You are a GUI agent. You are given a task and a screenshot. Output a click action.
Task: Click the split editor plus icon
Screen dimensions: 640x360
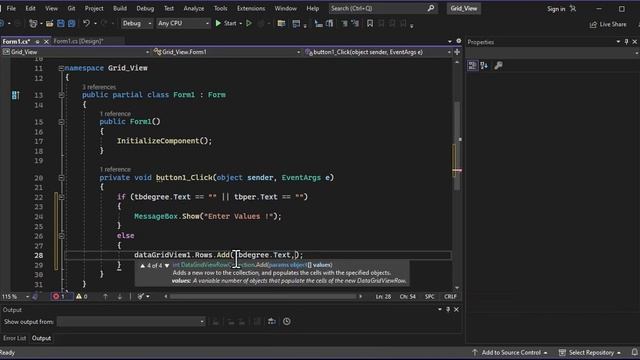pos(457,52)
